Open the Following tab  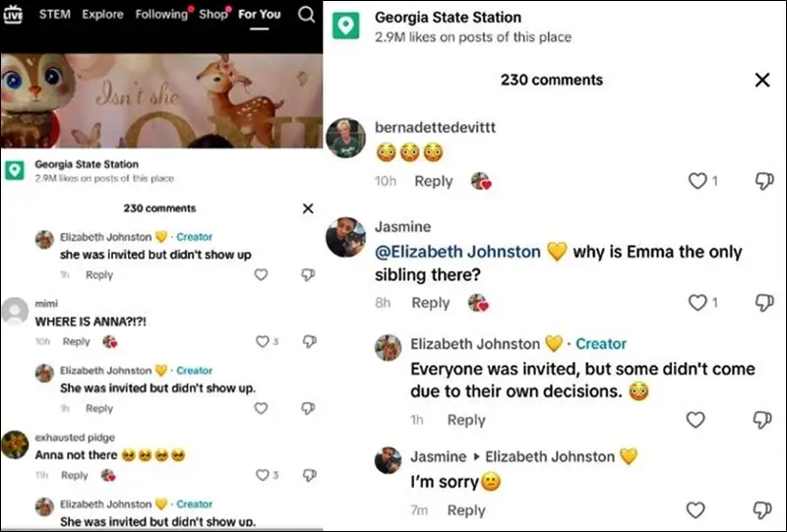(161, 15)
